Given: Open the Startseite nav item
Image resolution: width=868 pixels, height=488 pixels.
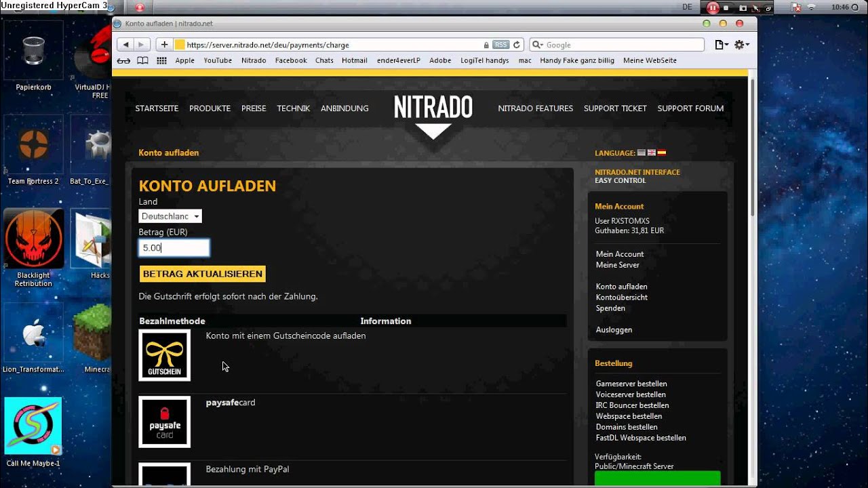Looking at the screenshot, I should pyautogui.click(x=157, y=108).
